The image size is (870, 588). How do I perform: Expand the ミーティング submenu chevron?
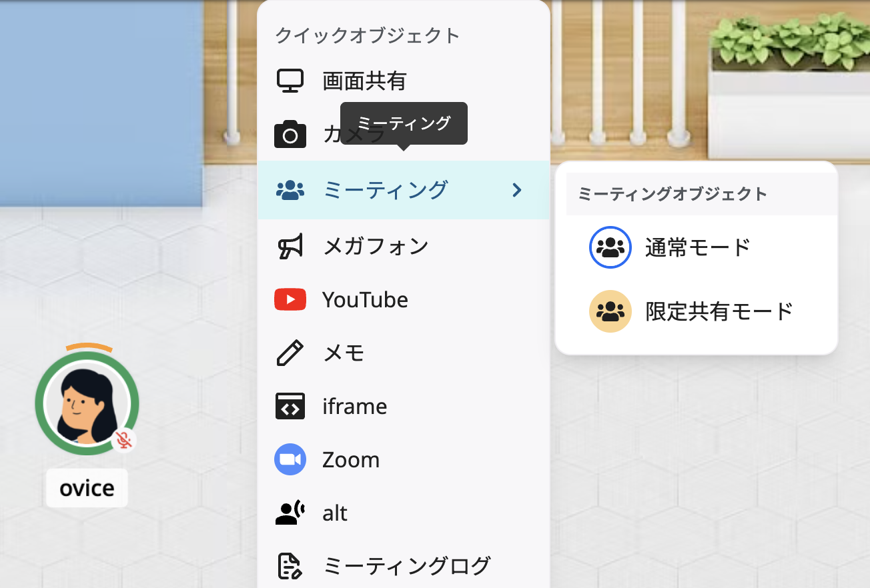516,190
